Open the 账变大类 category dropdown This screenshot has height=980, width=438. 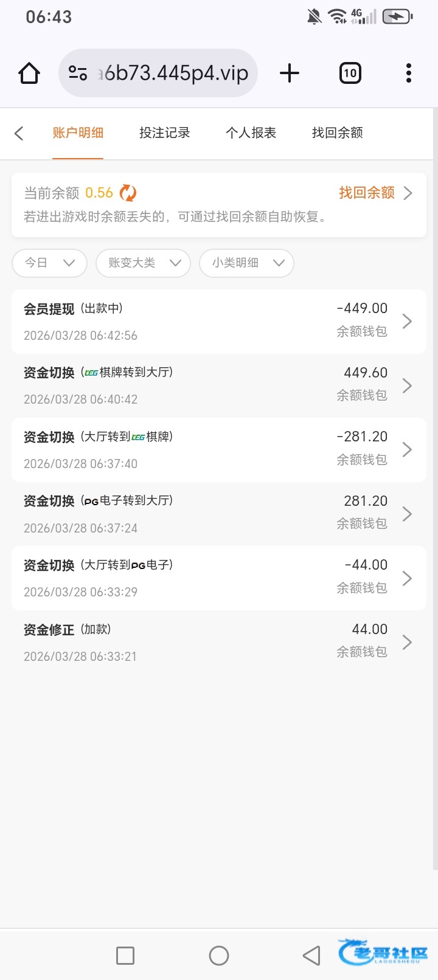(x=144, y=263)
